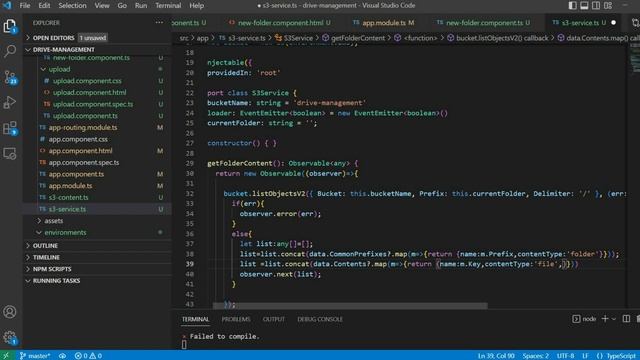Switch to new-folder.component.html editor tab
The height and width of the screenshot is (360, 640).
[x=279, y=23]
